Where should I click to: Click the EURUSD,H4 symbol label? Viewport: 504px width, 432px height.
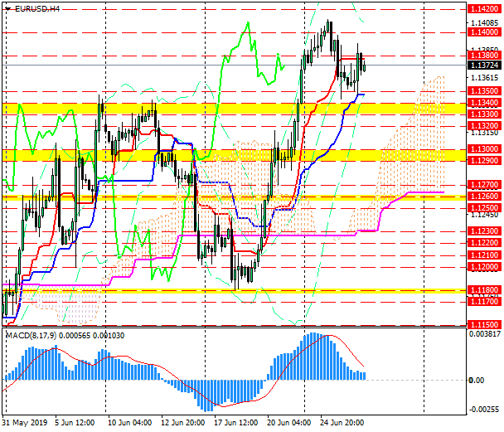(37, 9)
